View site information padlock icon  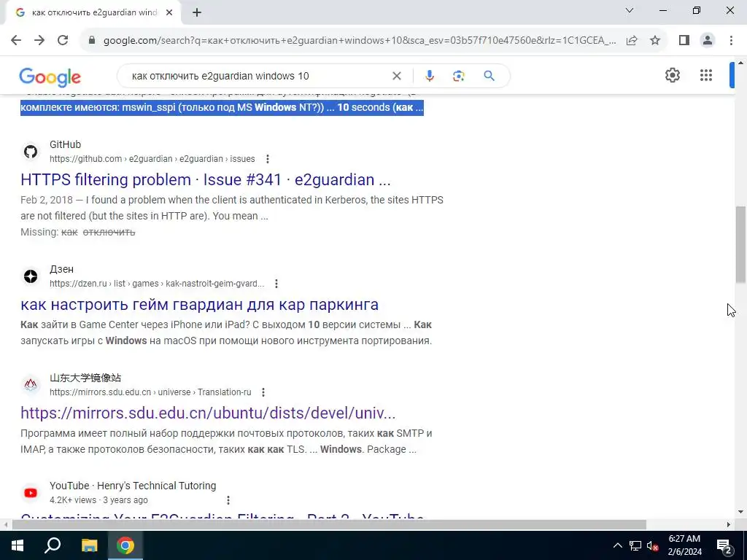pos(92,40)
